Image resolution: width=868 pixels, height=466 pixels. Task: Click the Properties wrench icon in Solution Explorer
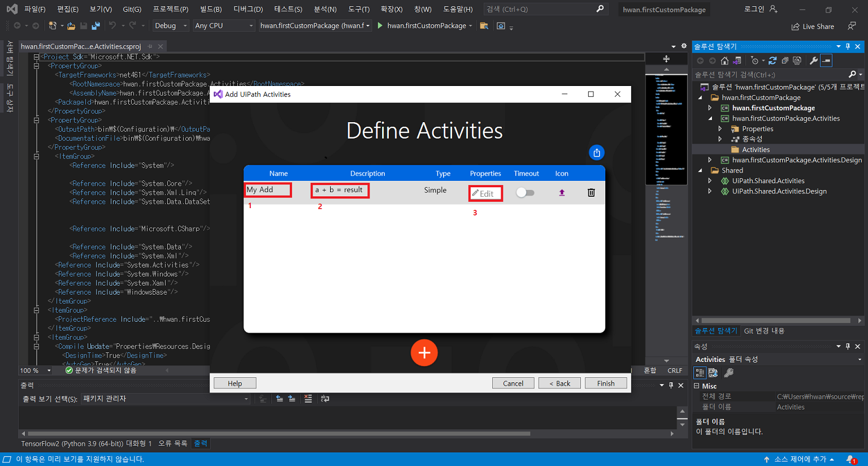814,61
